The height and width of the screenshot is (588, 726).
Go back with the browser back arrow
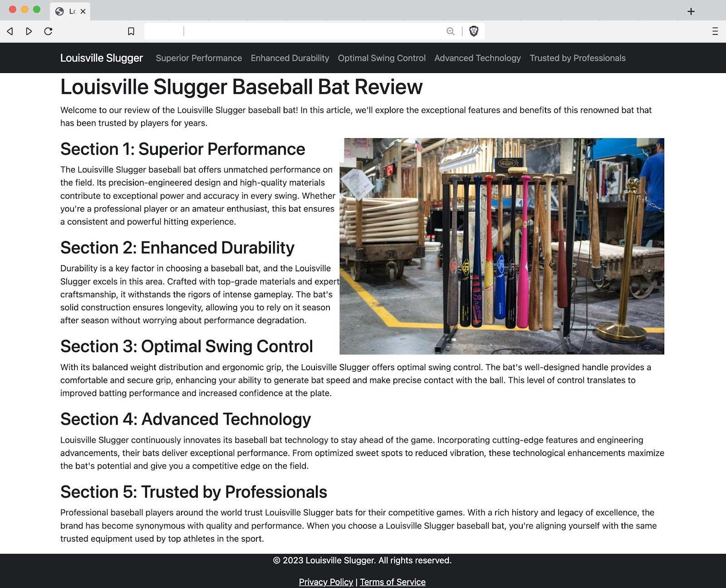(10, 31)
